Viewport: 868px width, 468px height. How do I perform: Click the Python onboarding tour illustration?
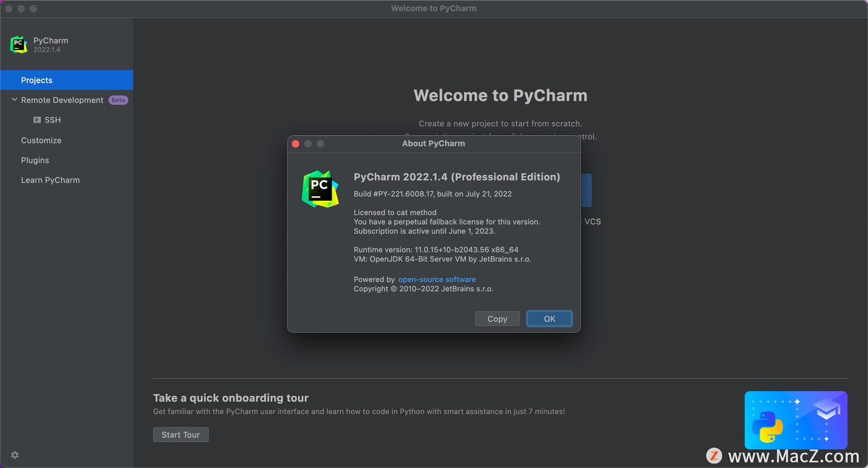(x=796, y=420)
